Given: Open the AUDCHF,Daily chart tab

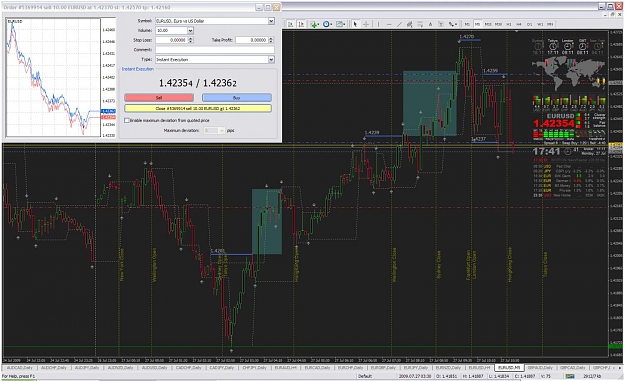Looking at the screenshot, I should 53,367.
